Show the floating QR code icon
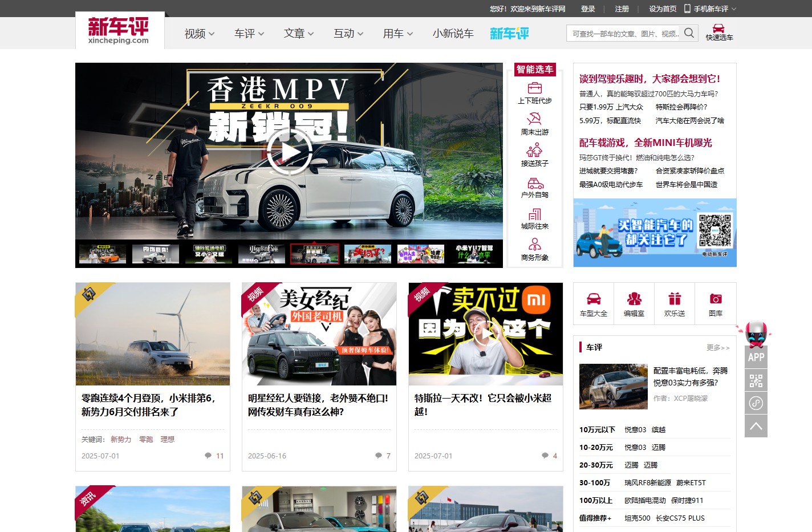This screenshot has width=812, height=532. (x=756, y=380)
